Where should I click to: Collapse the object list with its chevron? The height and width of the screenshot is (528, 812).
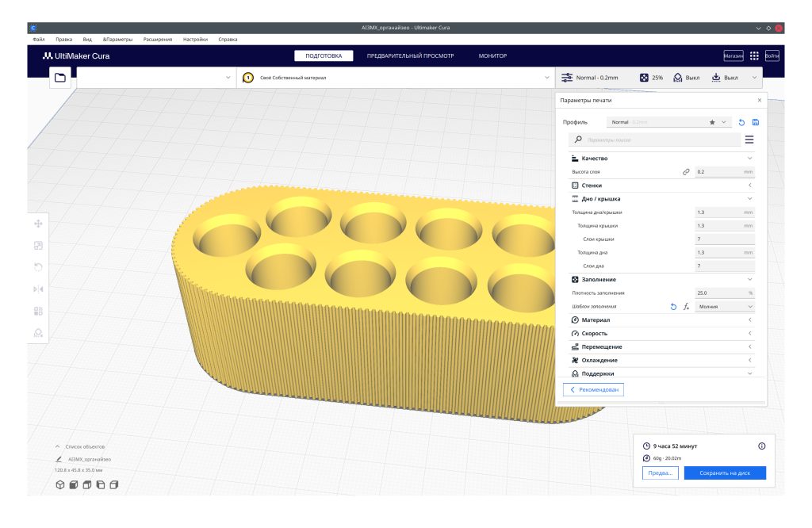point(57,446)
